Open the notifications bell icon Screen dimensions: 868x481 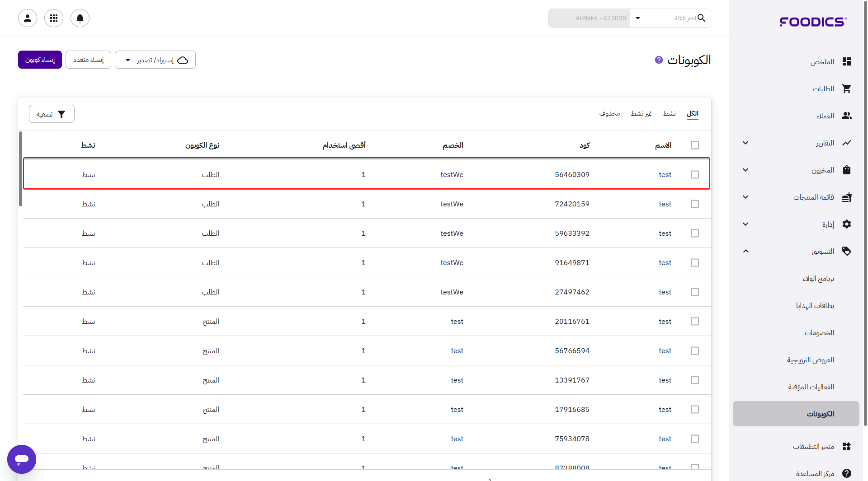pyautogui.click(x=80, y=18)
